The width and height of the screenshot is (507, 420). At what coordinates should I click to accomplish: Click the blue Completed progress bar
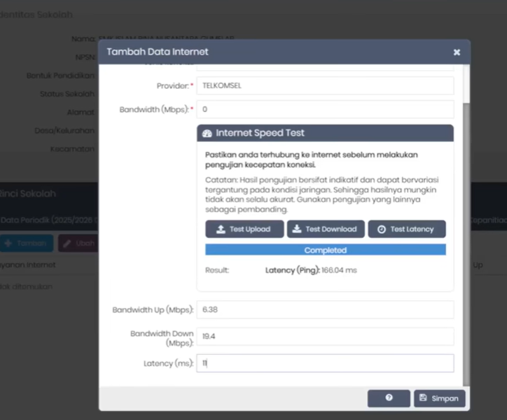pyautogui.click(x=325, y=250)
